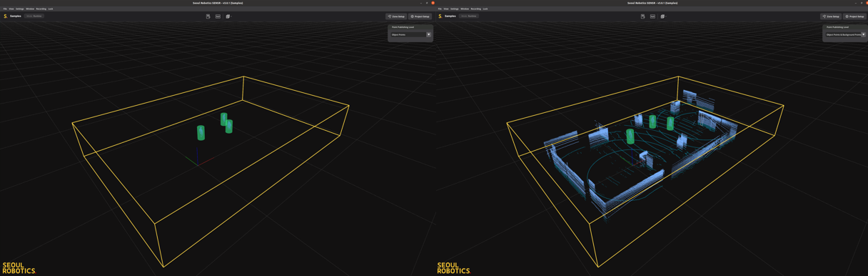Click the yellow S logo in the left window
The width and height of the screenshot is (868, 276).
(5, 16)
